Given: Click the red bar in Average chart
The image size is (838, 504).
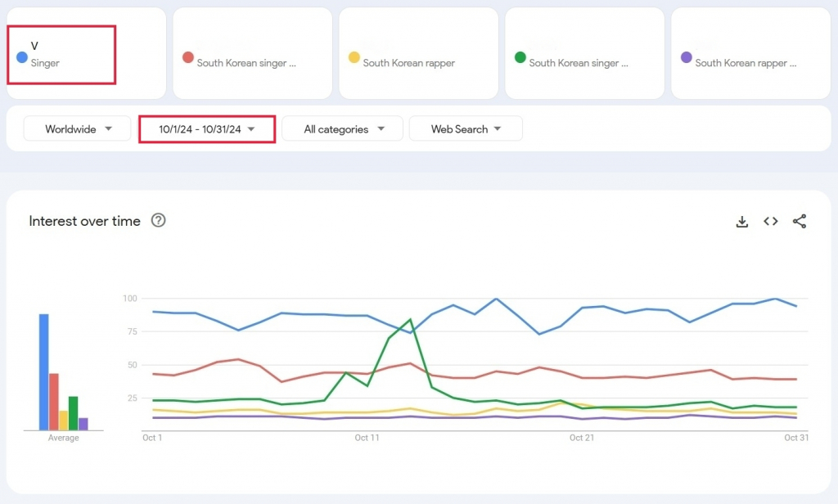Looking at the screenshot, I should (x=54, y=402).
